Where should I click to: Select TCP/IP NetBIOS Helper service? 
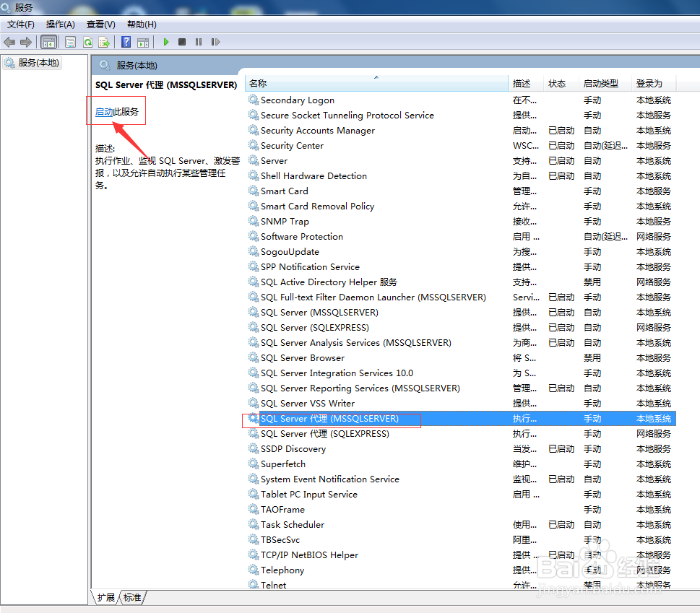click(x=461, y=555)
